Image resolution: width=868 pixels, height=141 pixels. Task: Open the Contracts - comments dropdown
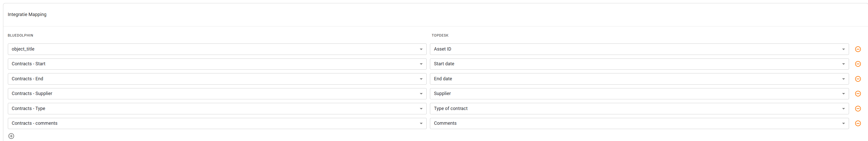click(217, 123)
